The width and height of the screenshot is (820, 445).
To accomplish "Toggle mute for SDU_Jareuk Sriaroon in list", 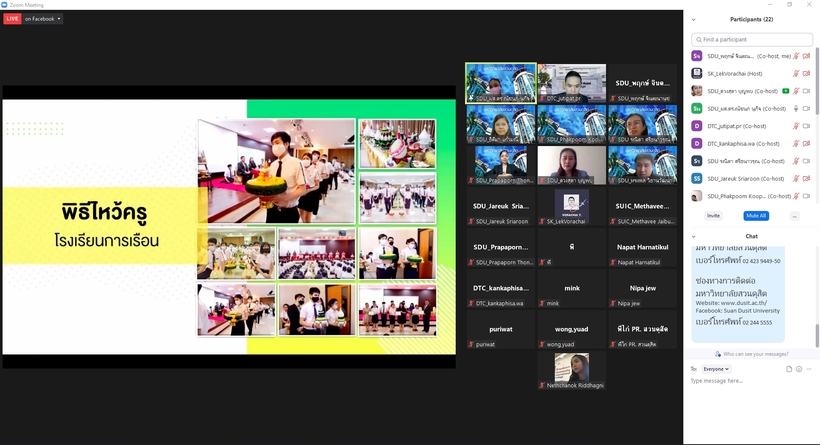I will pos(796,179).
